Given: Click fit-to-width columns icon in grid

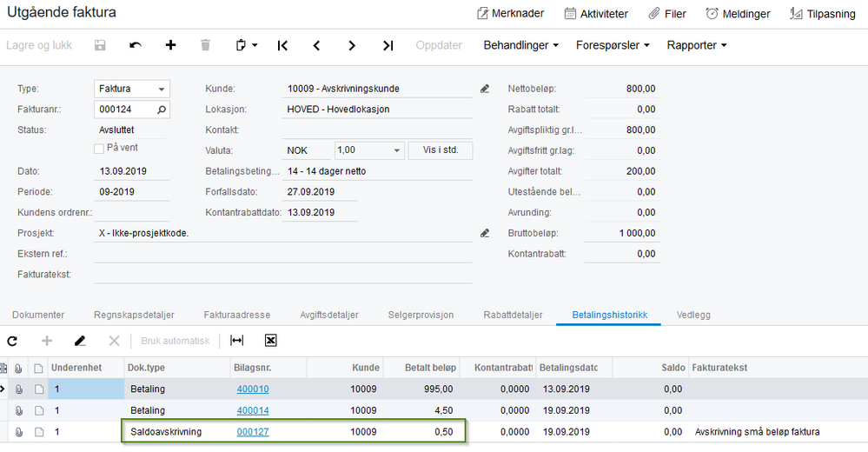Looking at the screenshot, I should click(x=236, y=341).
